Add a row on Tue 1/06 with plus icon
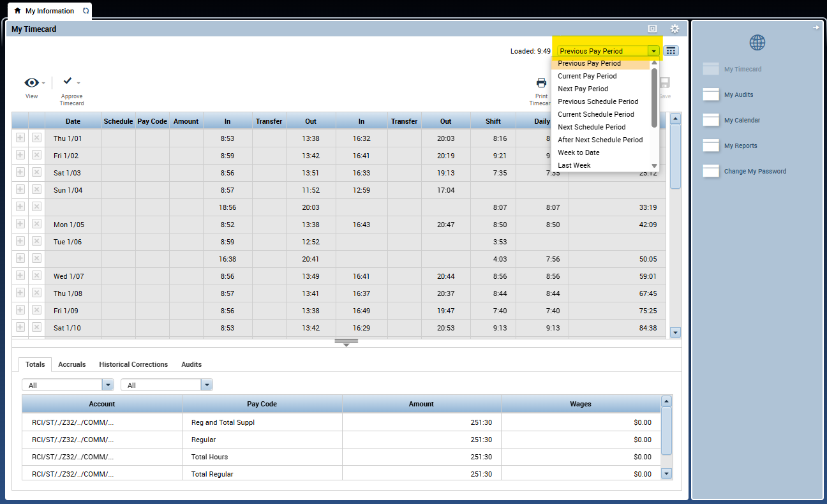The width and height of the screenshot is (827, 504). click(x=20, y=241)
